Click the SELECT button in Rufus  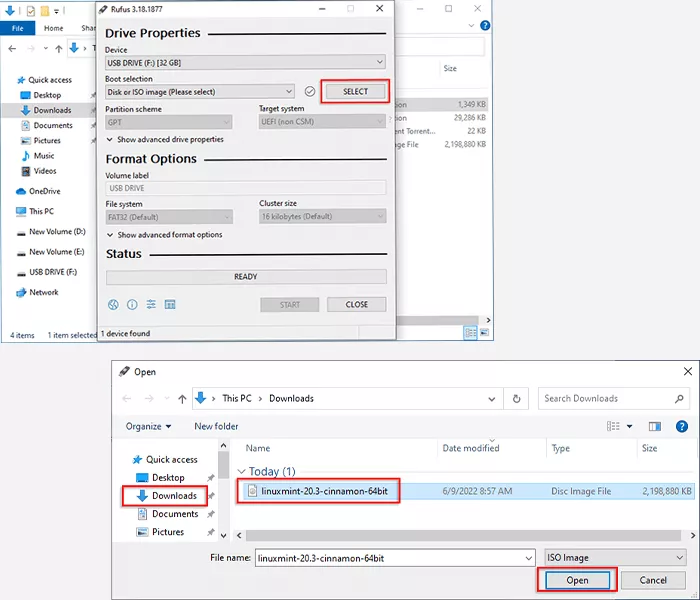coord(355,92)
